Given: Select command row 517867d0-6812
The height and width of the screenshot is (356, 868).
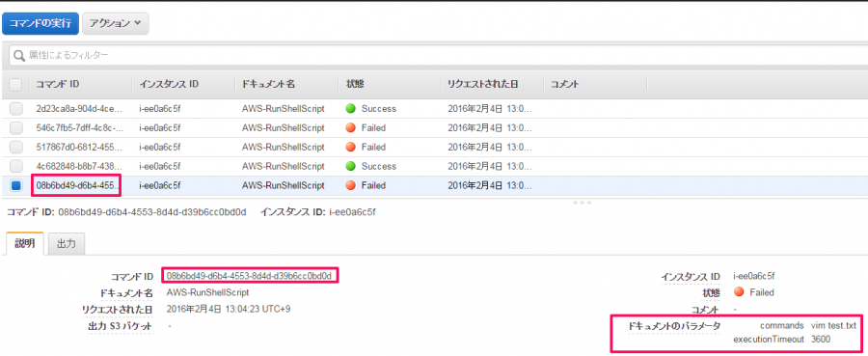Looking at the screenshot, I should (x=434, y=148).
